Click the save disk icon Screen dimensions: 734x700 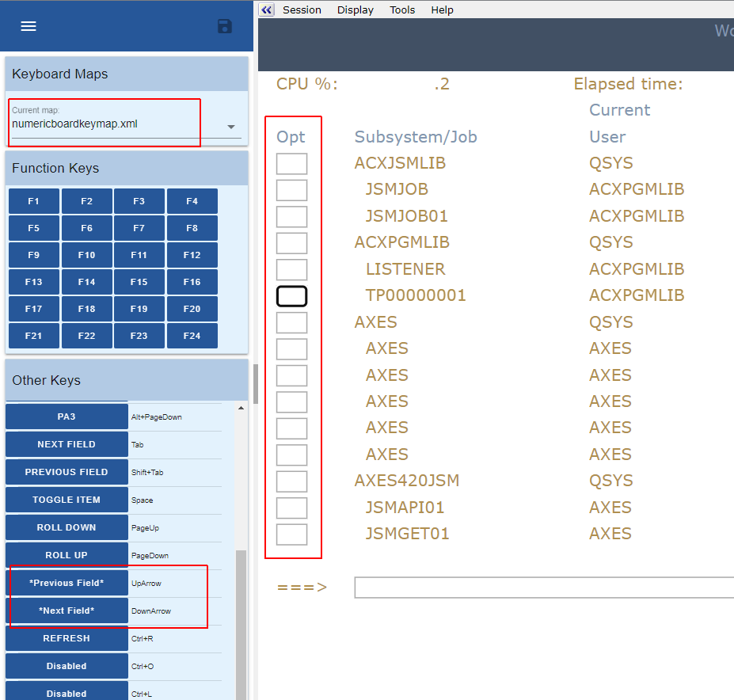(225, 26)
